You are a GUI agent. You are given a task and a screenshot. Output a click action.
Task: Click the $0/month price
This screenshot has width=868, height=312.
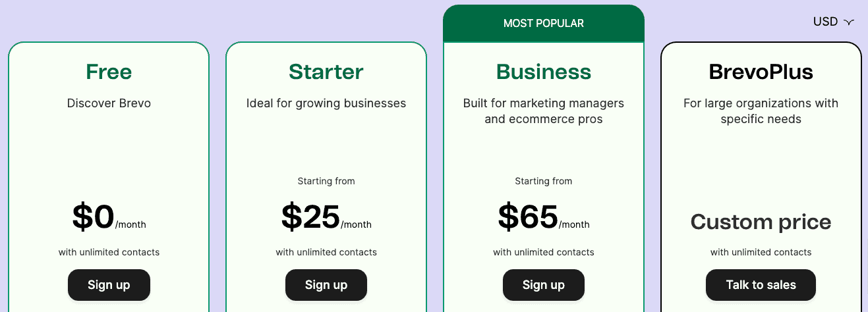pyautogui.click(x=109, y=217)
